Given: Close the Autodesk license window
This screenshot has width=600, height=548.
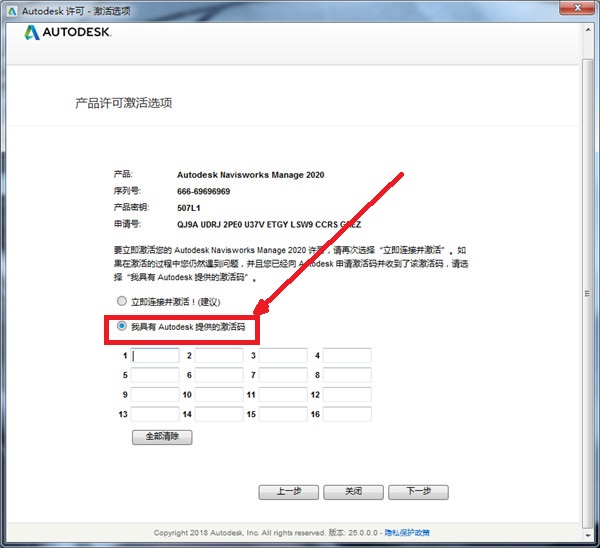Looking at the screenshot, I should tap(578, 8).
